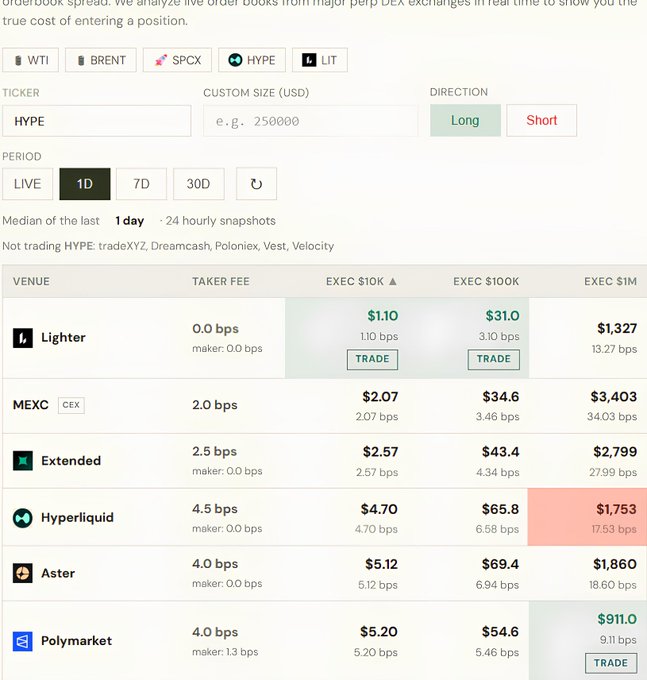Click the Polymarket logo icon
The image size is (647, 680).
pos(23,641)
